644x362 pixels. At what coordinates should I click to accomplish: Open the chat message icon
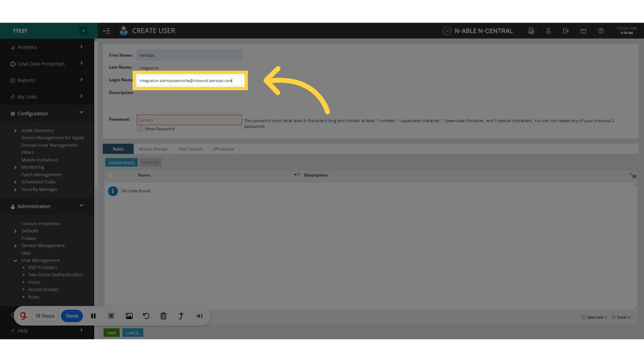583,31
